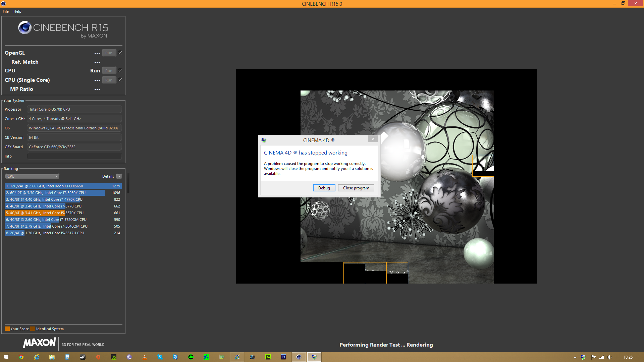The image size is (644, 362).
Task: Click the Debug button
Action: (x=324, y=188)
